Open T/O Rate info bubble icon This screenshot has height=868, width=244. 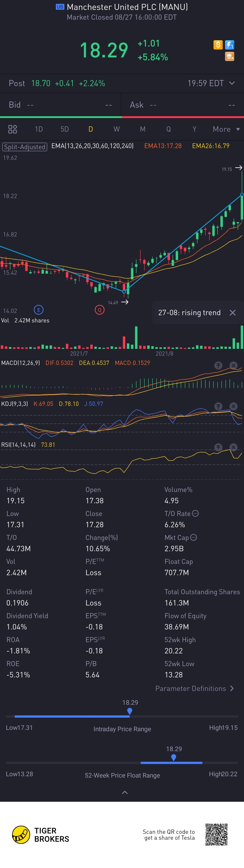pyautogui.click(x=195, y=513)
